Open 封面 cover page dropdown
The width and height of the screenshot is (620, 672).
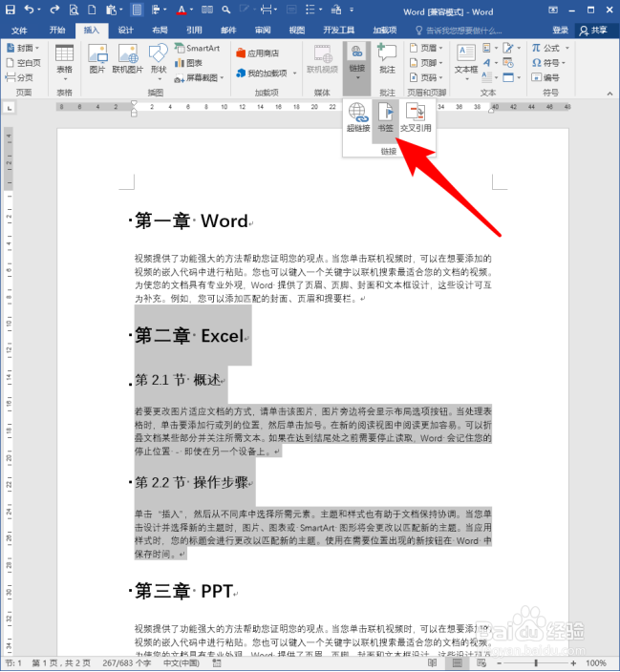pos(23,48)
